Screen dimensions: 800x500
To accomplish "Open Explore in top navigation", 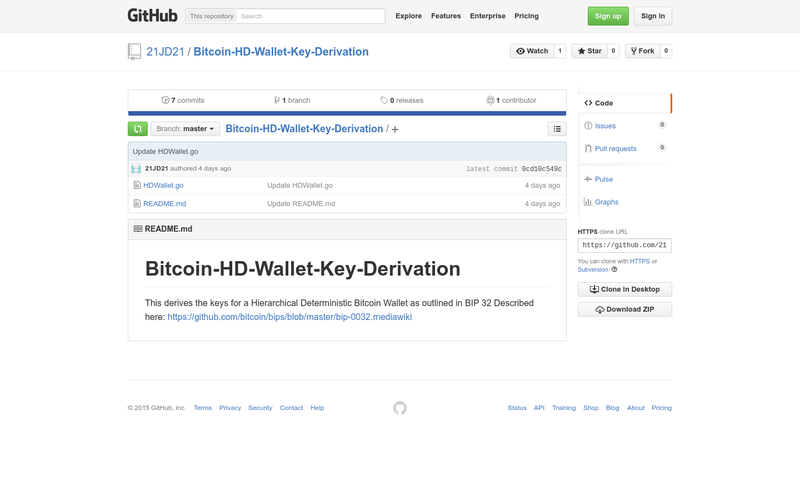I will (x=409, y=16).
